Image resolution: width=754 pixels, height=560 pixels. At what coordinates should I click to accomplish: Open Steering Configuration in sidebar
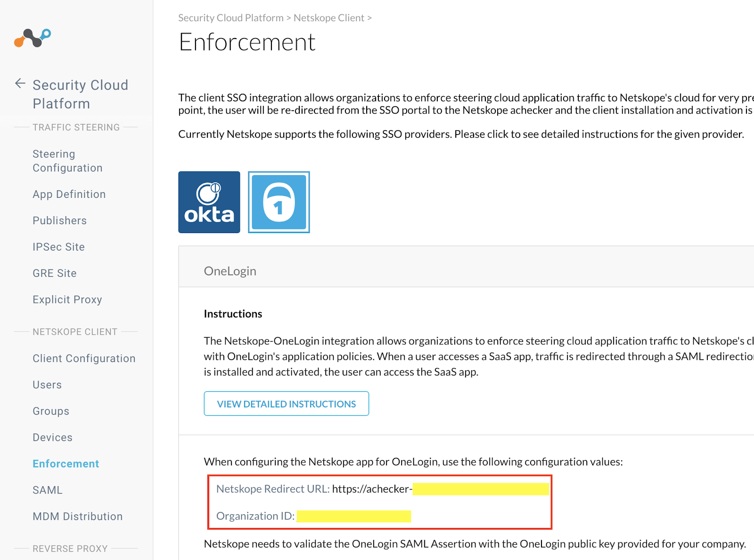click(67, 161)
